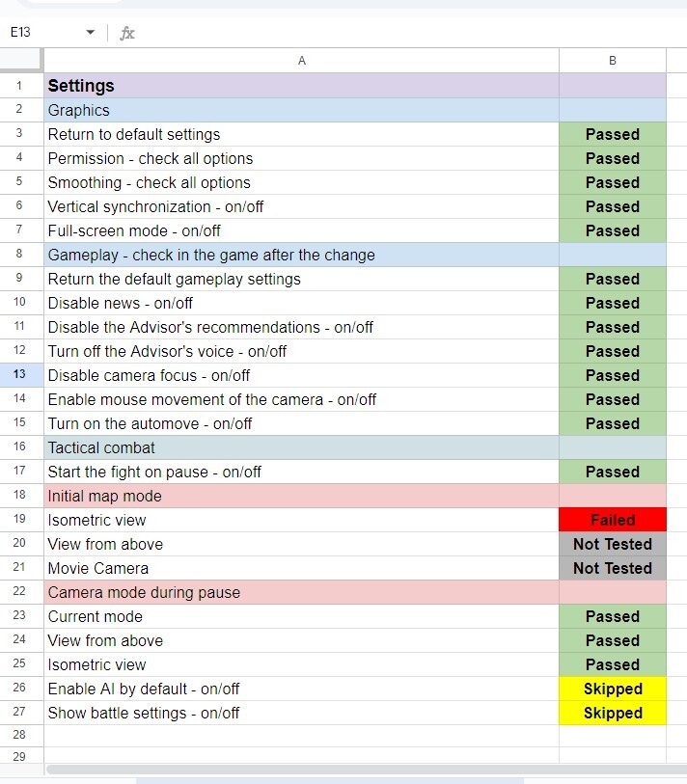687x784 pixels.
Task: Click the Graphics section header cell
Action: pos(301,110)
